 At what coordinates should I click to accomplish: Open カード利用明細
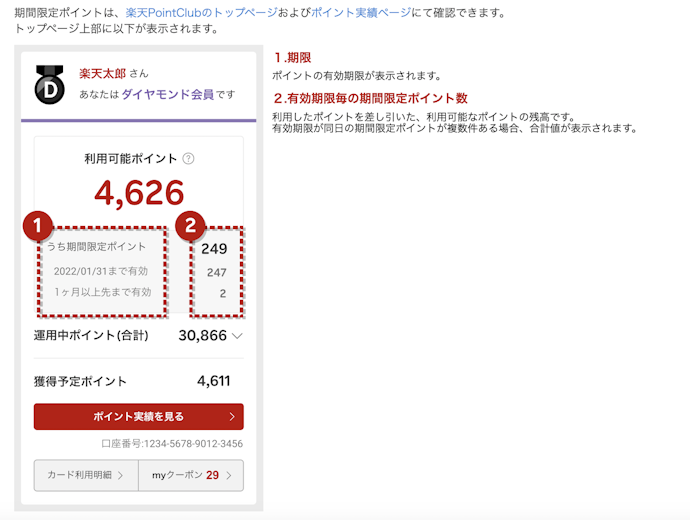click(86, 475)
